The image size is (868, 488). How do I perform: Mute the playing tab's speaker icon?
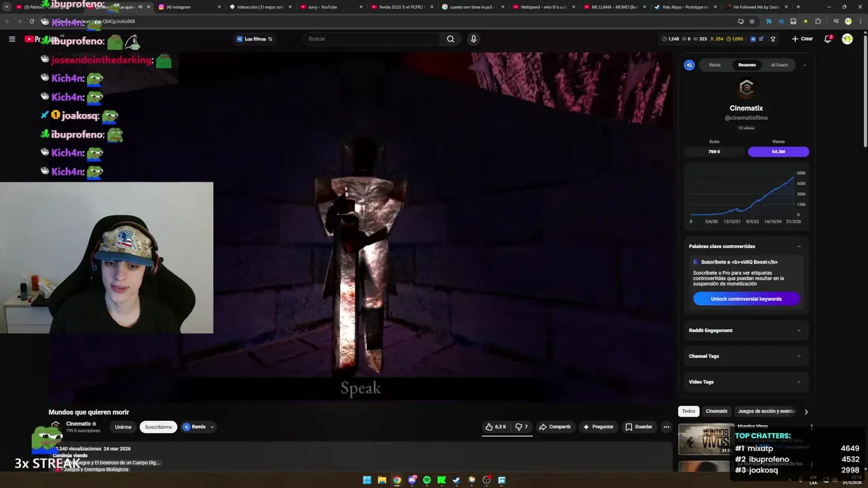tap(140, 7)
